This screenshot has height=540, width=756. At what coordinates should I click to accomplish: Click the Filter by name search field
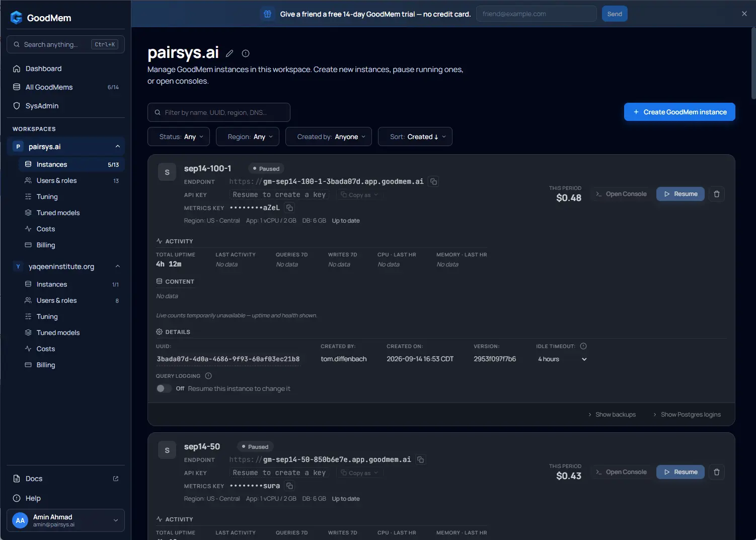(x=219, y=112)
